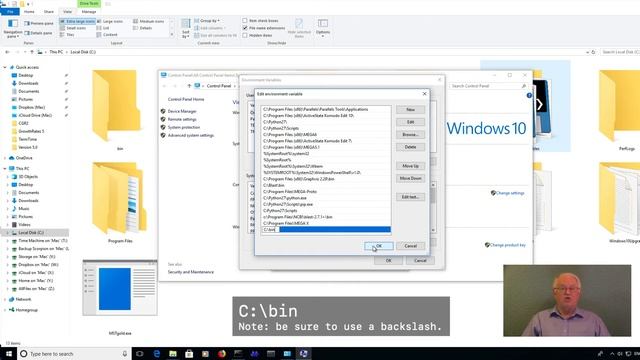Open Task View on taskbar

point(140,353)
